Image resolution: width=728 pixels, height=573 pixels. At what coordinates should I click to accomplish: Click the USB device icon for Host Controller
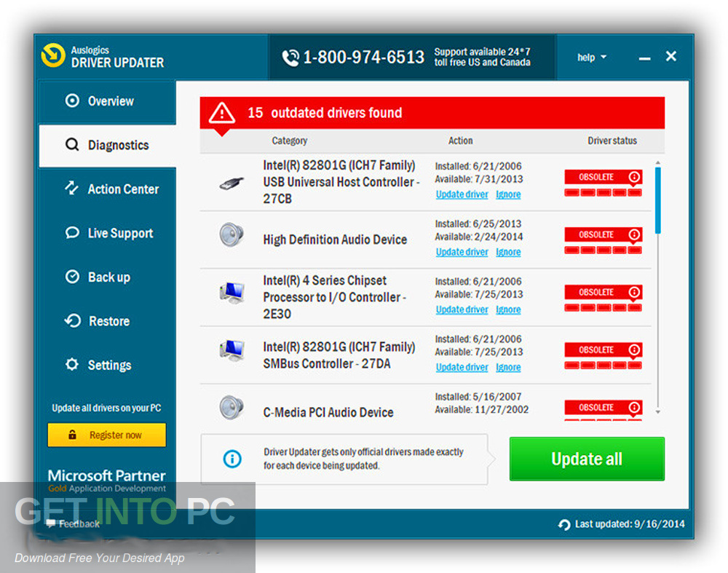click(x=232, y=183)
